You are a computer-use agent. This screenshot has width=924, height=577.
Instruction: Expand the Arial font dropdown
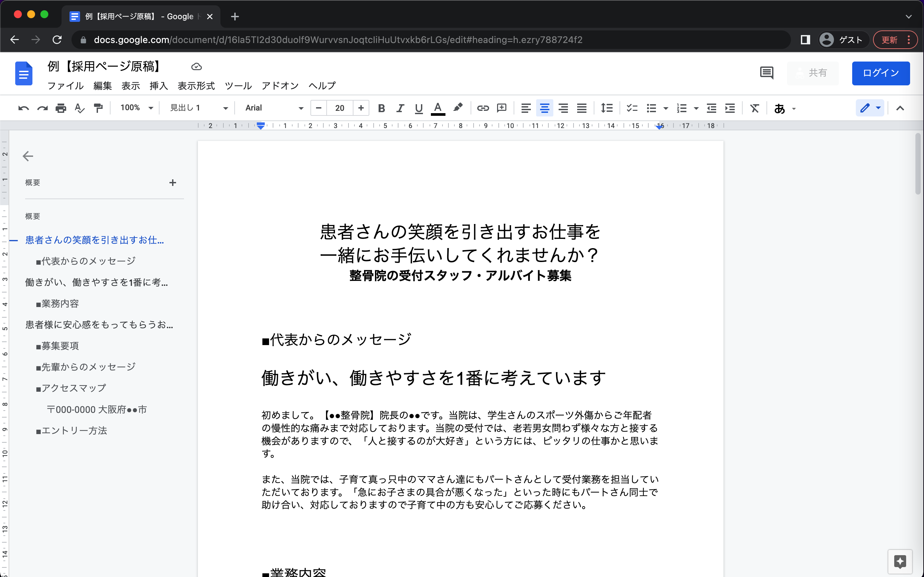[x=274, y=108]
